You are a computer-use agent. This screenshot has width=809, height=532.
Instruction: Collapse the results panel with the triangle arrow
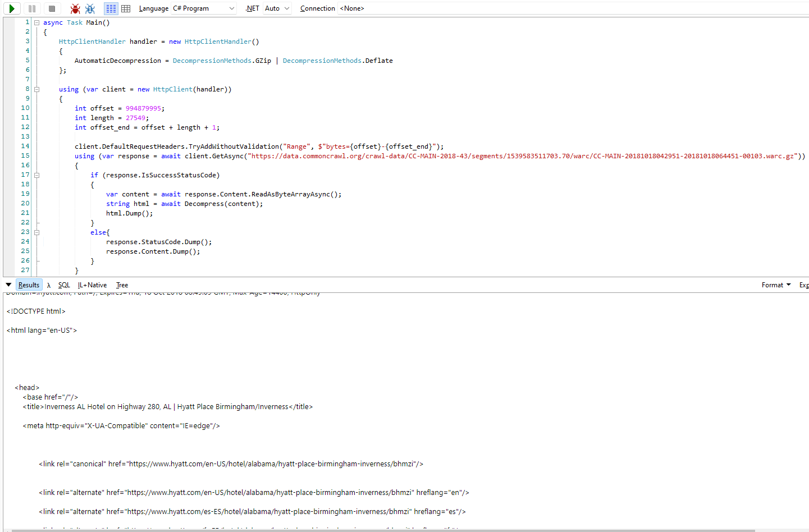pos(8,285)
